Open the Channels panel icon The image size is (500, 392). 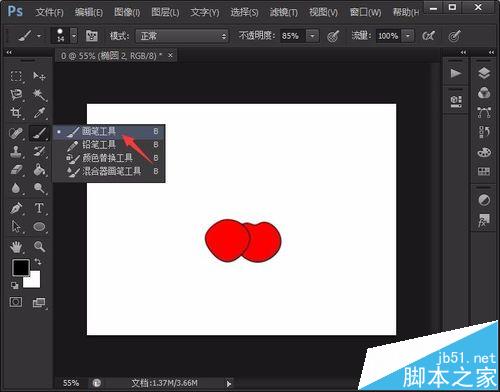[x=484, y=93]
